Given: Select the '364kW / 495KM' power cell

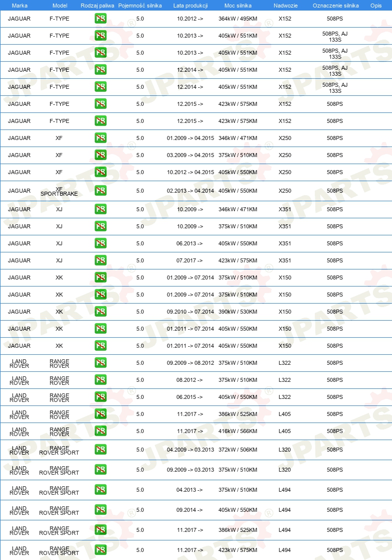Looking at the screenshot, I should point(238,19).
